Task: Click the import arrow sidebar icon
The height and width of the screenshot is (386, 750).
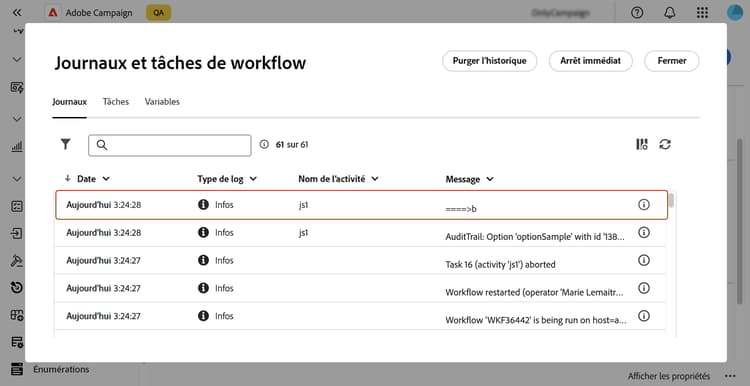Action: click(x=17, y=233)
